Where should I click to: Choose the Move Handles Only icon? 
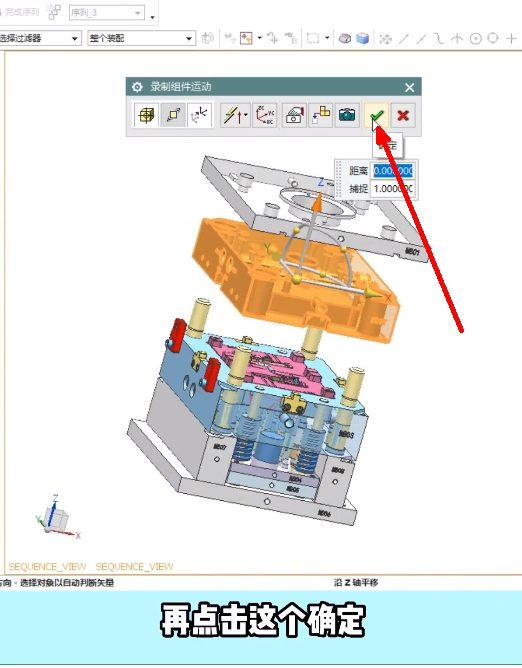pyautogui.click(x=199, y=115)
